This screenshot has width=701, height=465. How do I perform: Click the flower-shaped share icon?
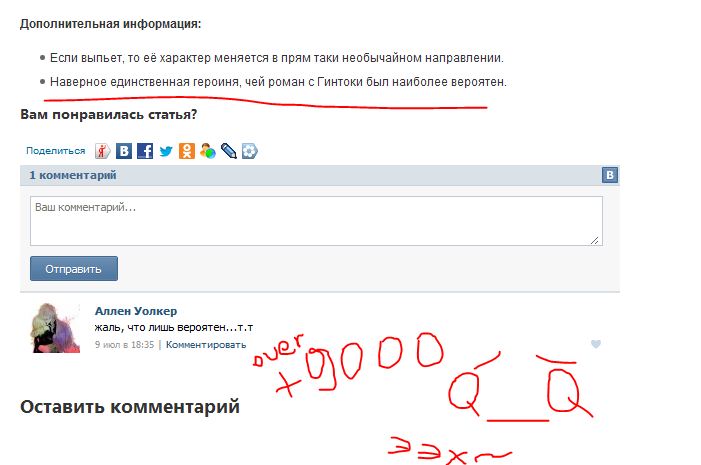point(249,151)
